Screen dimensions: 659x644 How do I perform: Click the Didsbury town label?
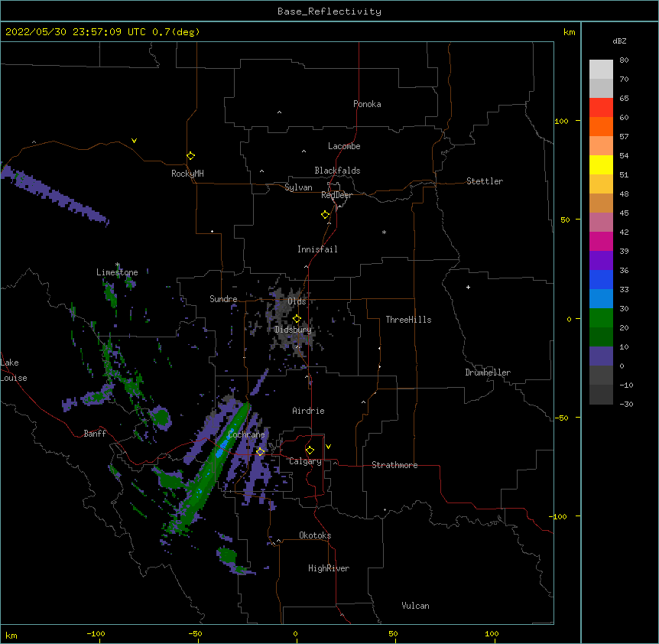point(293,330)
